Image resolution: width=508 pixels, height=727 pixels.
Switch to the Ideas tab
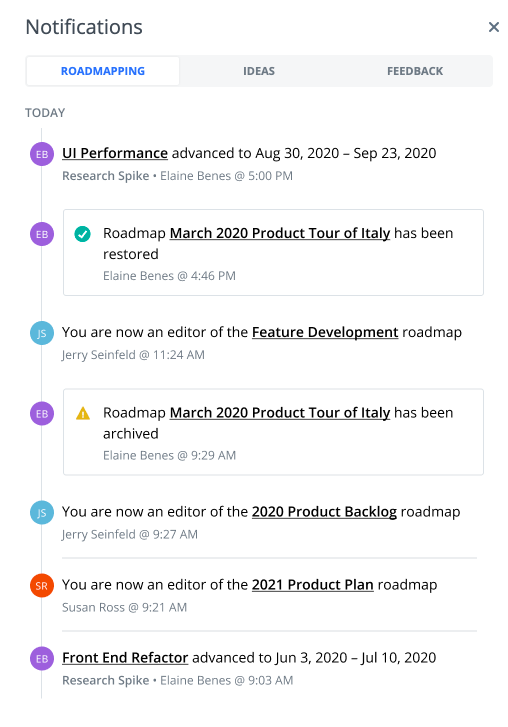click(x=259, y=71)
